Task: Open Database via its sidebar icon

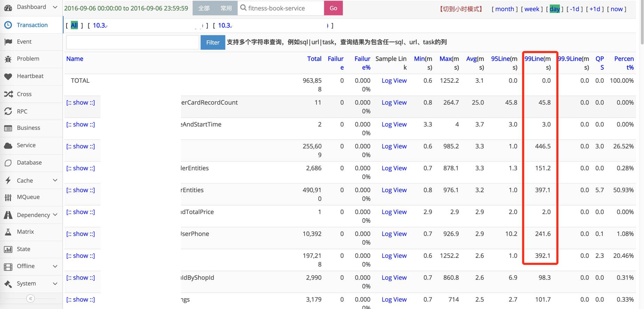Action: [8, 163]
